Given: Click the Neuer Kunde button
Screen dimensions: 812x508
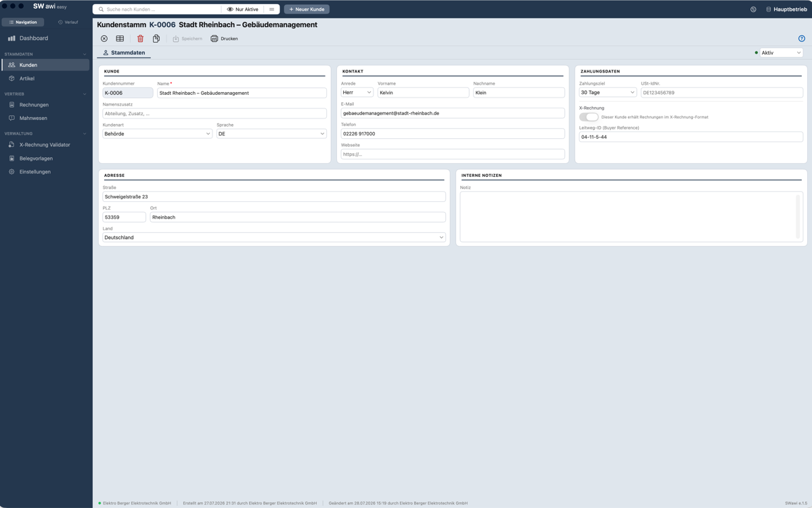Looking at the screenshot, I should [x=307, y=9].
